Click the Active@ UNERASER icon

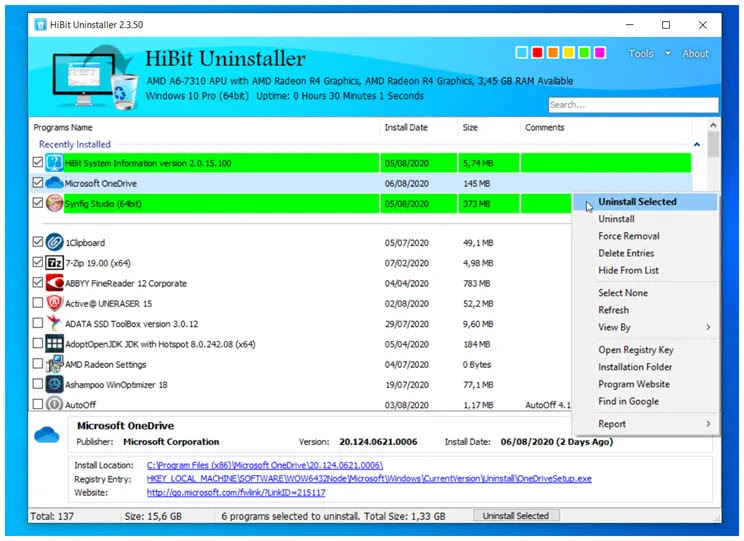(x=54, y=303)
